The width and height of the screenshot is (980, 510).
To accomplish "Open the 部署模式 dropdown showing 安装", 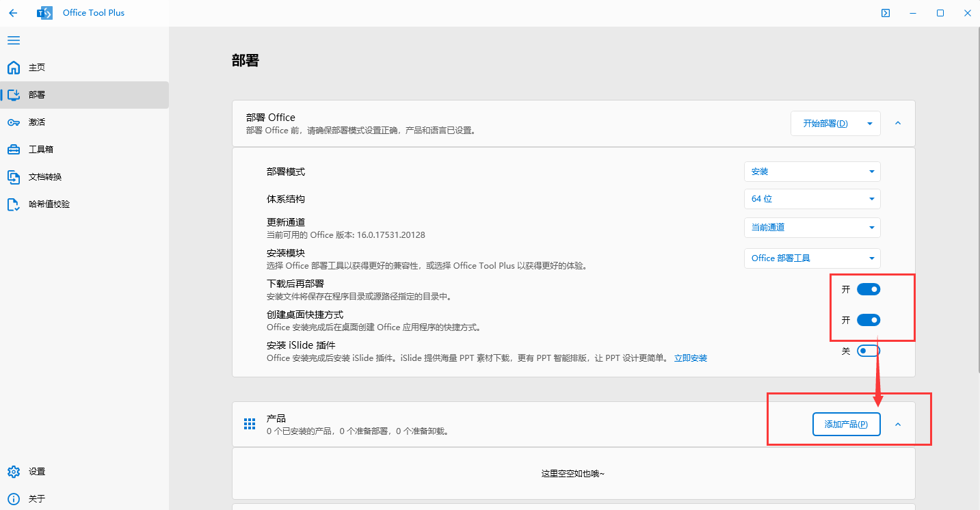I will pyautogui.click(x=812, y=171).
